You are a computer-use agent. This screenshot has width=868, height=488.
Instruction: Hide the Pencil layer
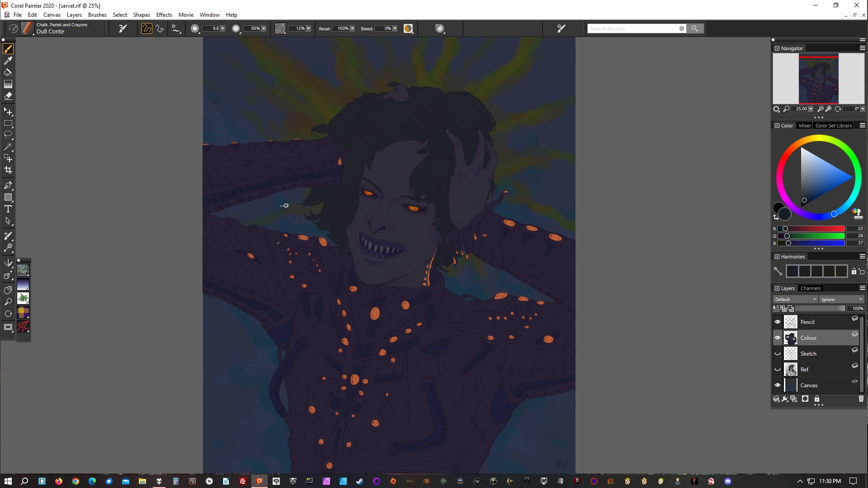click(x=778, y=322)
